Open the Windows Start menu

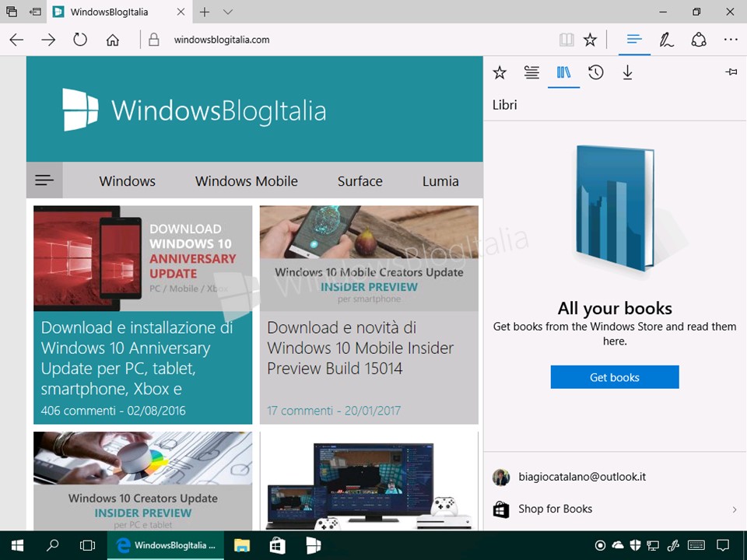pos(17,545)
